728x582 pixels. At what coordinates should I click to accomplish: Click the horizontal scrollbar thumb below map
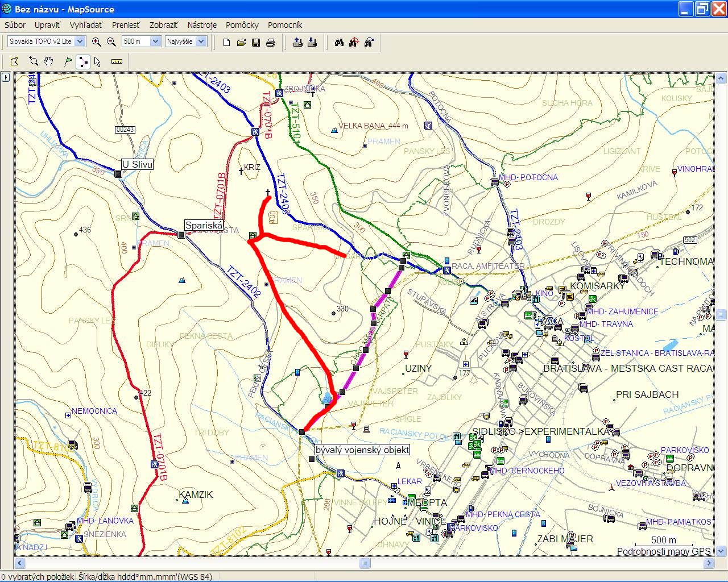point(365,563)
